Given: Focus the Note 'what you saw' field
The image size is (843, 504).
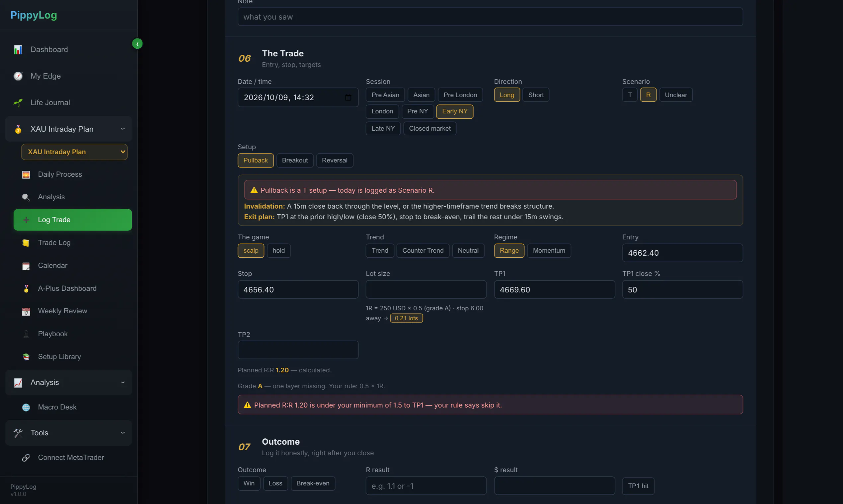Looking at the screenshot, I should (490, 17).
